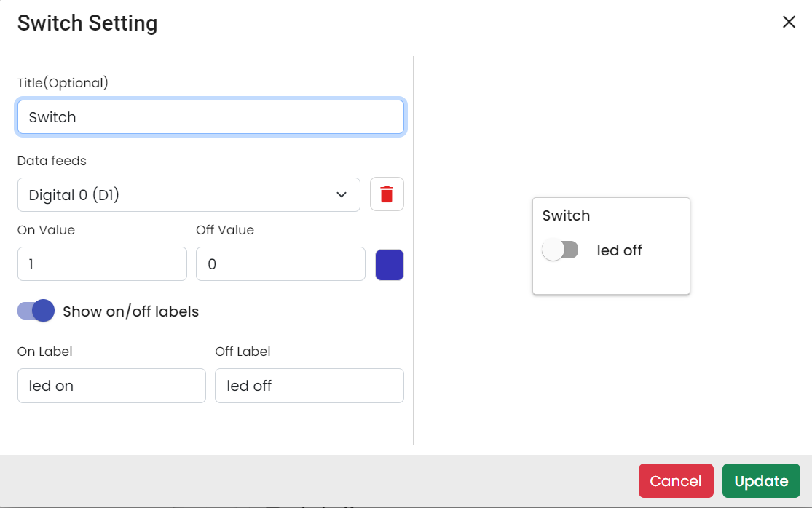The width and height of the screenshot is (812, 508).
Task: Click the 'Switch Setting' dialog heading
Action: [87, 23]
